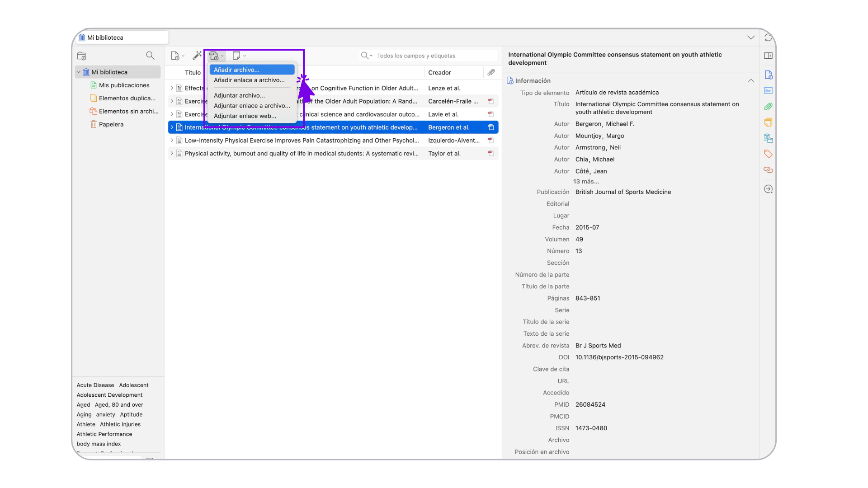
Task: Open the related items side icon
Action: (768, 170)
